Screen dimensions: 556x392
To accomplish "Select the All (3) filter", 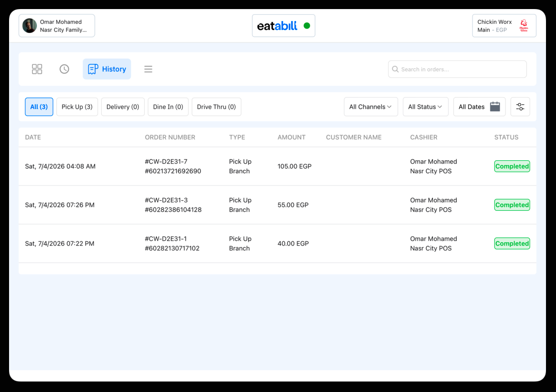I will (39, 107).
